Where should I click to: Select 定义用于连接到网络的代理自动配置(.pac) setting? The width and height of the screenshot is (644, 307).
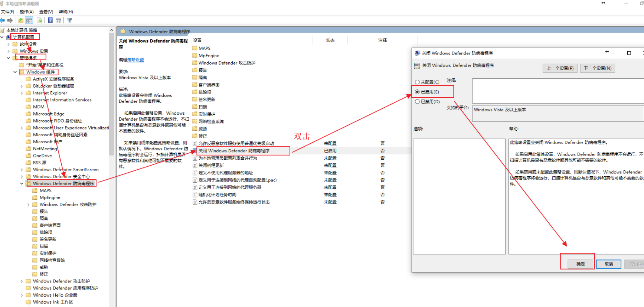tap(238, 180)
